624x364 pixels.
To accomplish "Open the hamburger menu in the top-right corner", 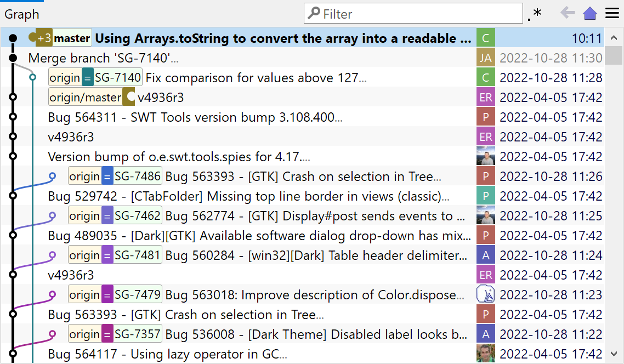I will point(612,13).
